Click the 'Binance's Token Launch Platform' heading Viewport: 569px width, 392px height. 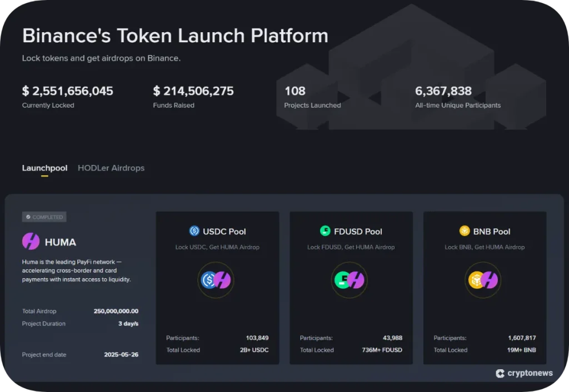[x=175, y=36]
